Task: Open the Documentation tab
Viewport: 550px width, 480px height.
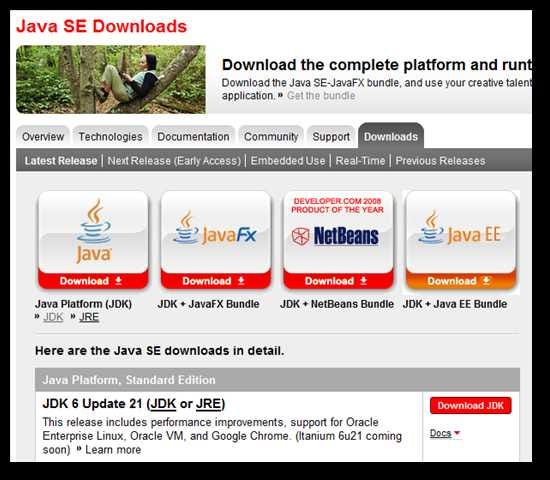Action: click(x=193, y=136)
